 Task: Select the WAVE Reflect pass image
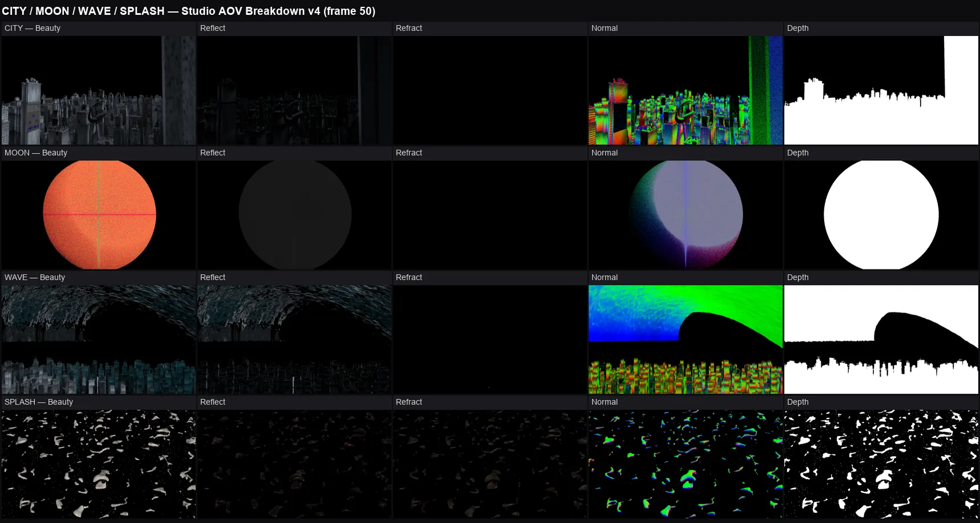coord(294,340)
